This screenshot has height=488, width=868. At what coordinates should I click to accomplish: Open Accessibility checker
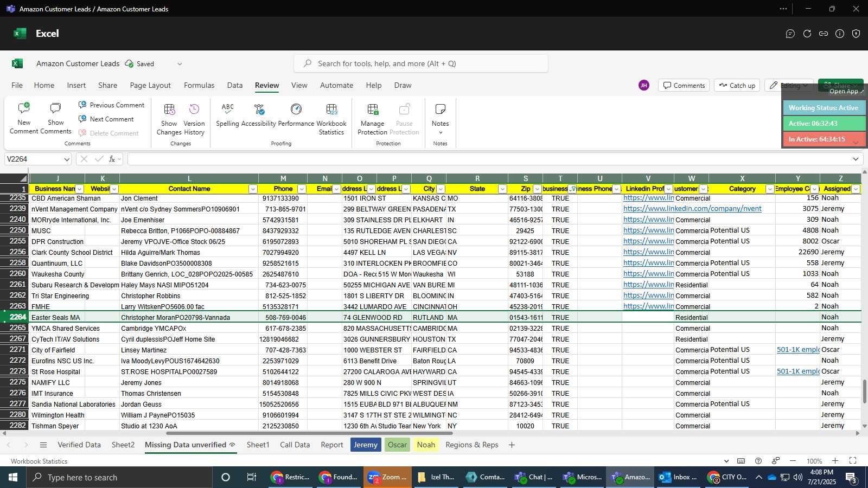click(259, 115)
